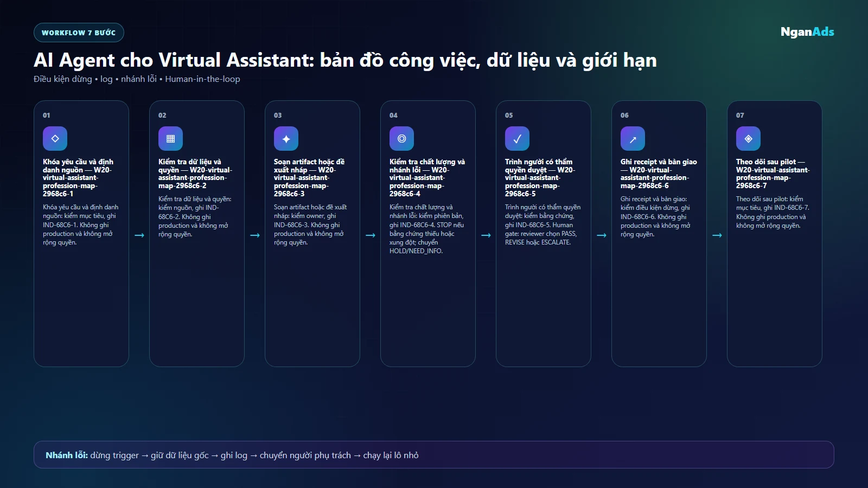Click footer text chuyển người phụ trách
The width and height of the screenshot is (868, 488).
(x=305, y=455)
